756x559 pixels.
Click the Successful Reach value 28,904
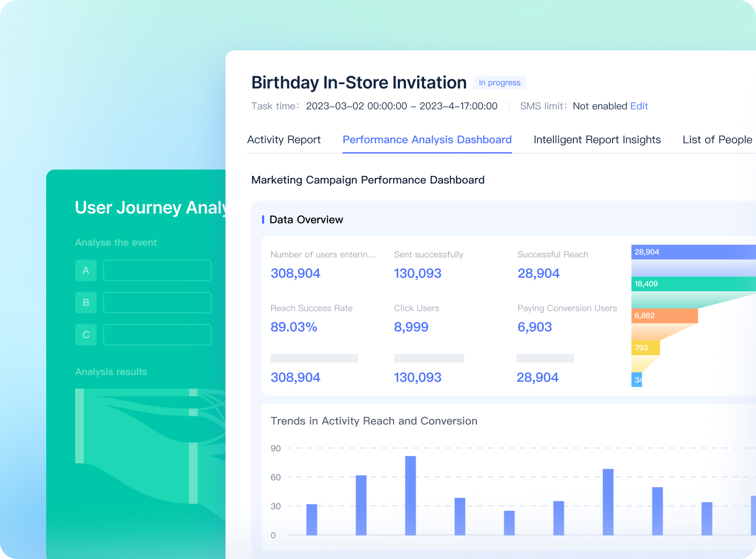pyautogui.click(x=539, y=273)
